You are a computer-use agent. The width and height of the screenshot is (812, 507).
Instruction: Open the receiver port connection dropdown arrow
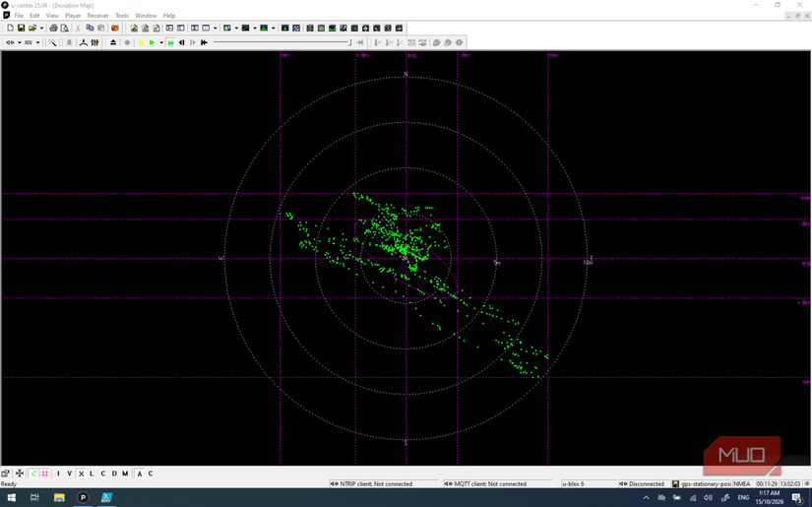pyautogui.click(x=19, y=42)
